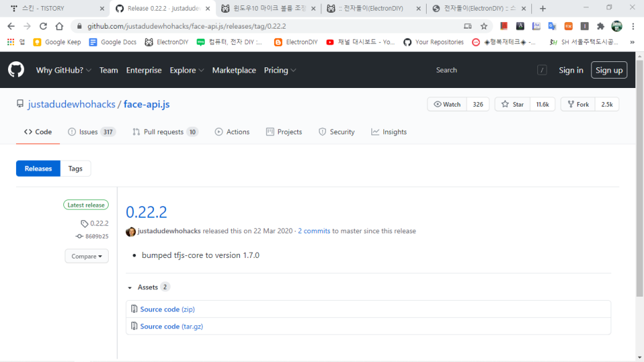The width and height of the screenshot is (644, 362).
Task: Click justadudewhohacks author avatar
Action: tap(131, 232)
